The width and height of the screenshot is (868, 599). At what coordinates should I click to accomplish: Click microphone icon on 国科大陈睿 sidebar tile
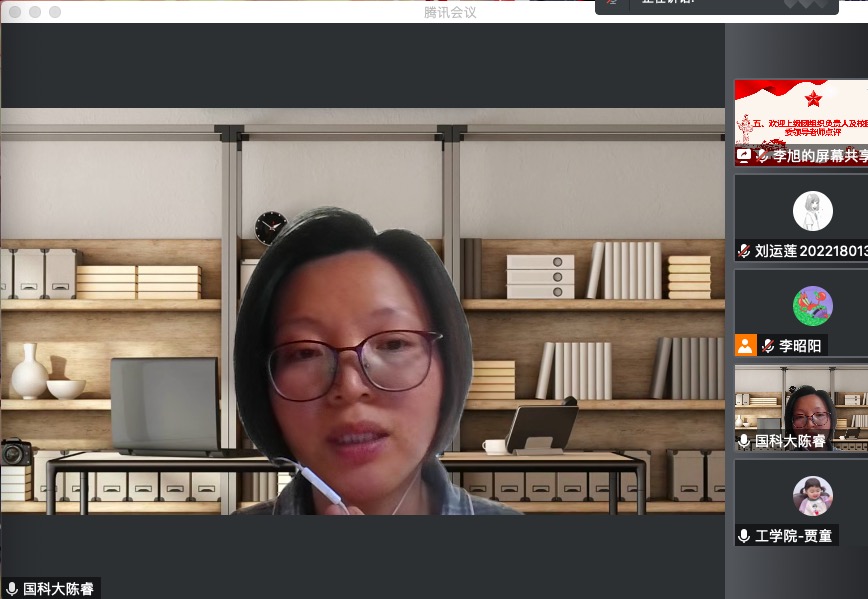[744, 441]
